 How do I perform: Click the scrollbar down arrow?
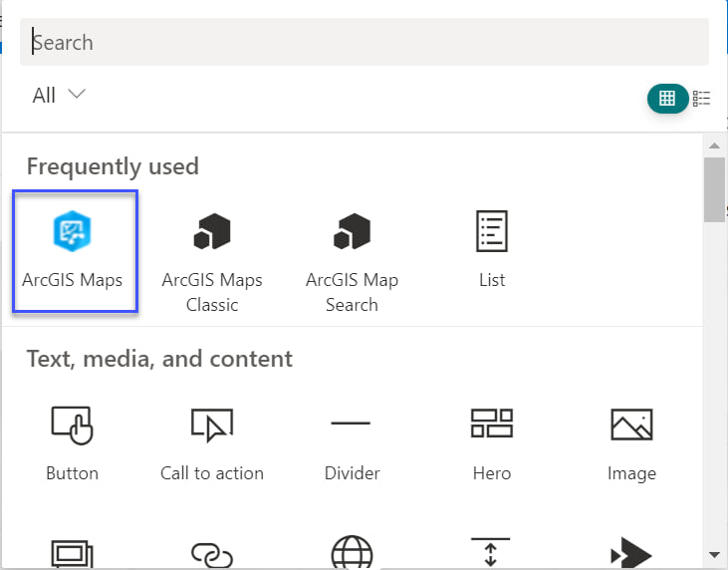pyautogui.click(x=714, y=554)
